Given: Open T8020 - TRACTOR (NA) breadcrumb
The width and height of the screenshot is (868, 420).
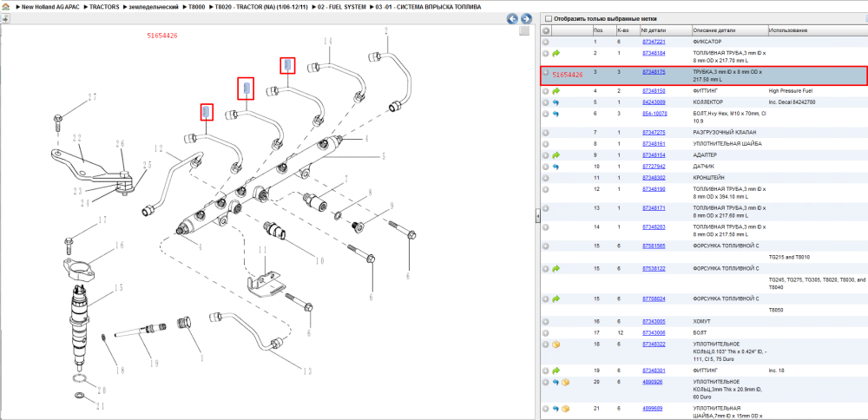Looking at the screenshot, I should coord(261,7).
